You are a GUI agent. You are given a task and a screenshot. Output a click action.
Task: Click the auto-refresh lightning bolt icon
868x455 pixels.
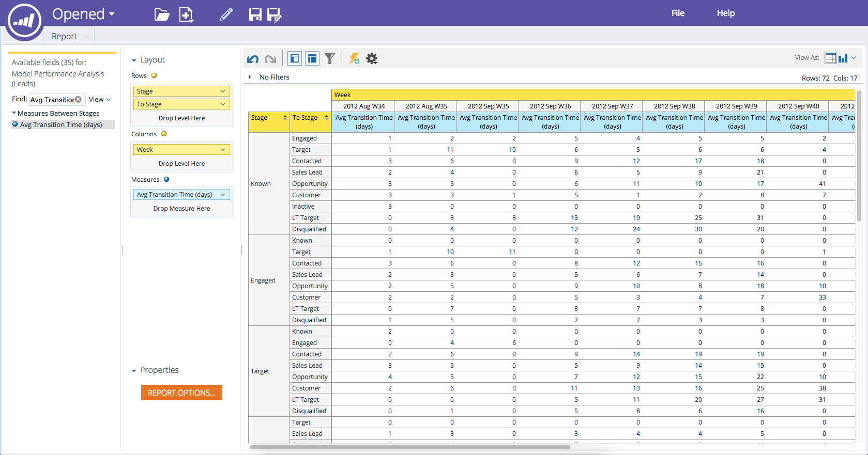coord(354,58)
